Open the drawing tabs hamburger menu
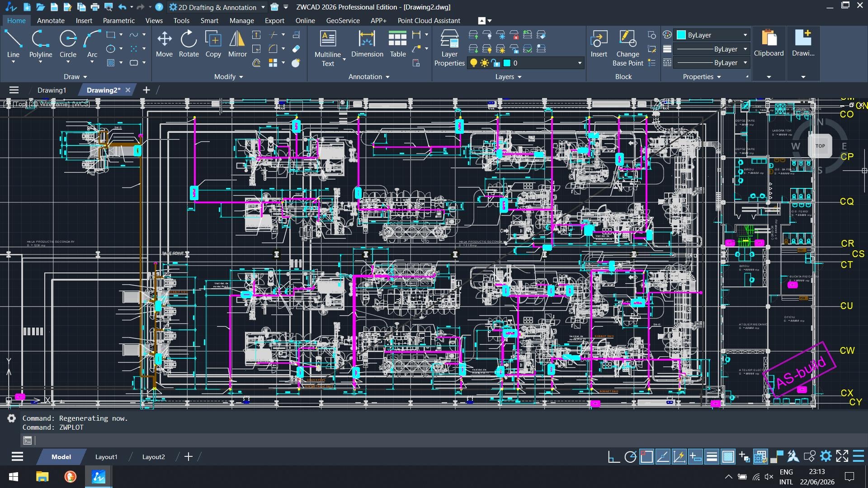The image size is (868, 488). [x=14, y=90]
